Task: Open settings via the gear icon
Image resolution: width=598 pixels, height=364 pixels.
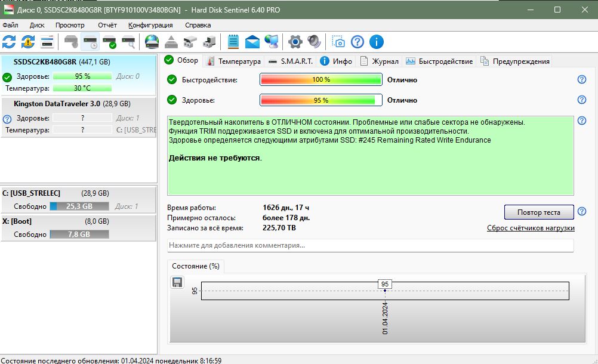Action: [x=295, y=42]
